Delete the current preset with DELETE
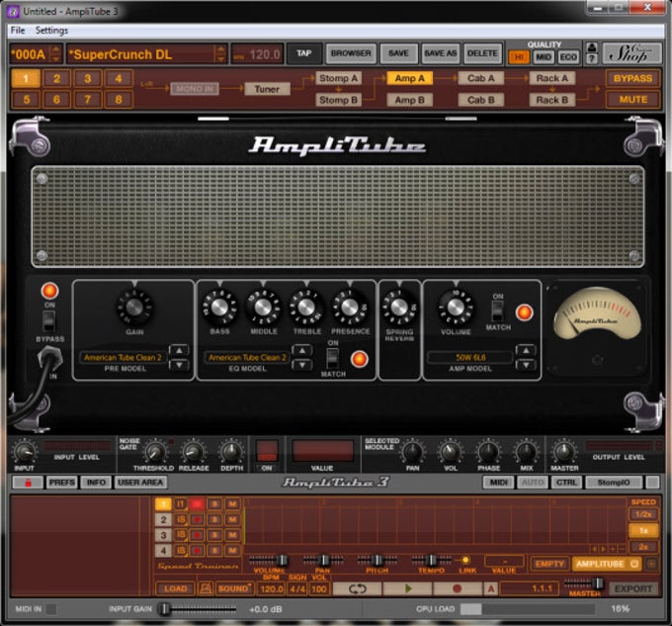 point(482,53)
